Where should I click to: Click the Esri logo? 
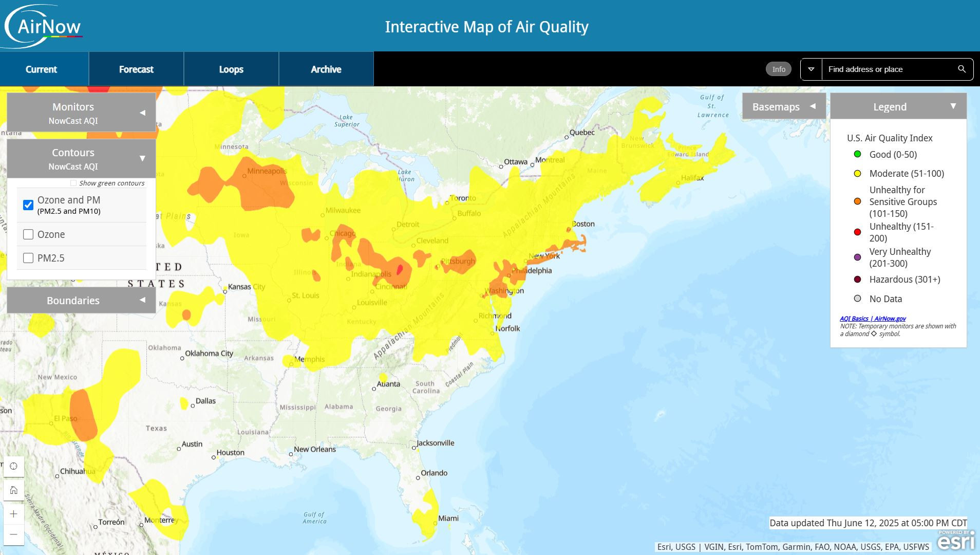pyautogui.click(x=956, y=540)
